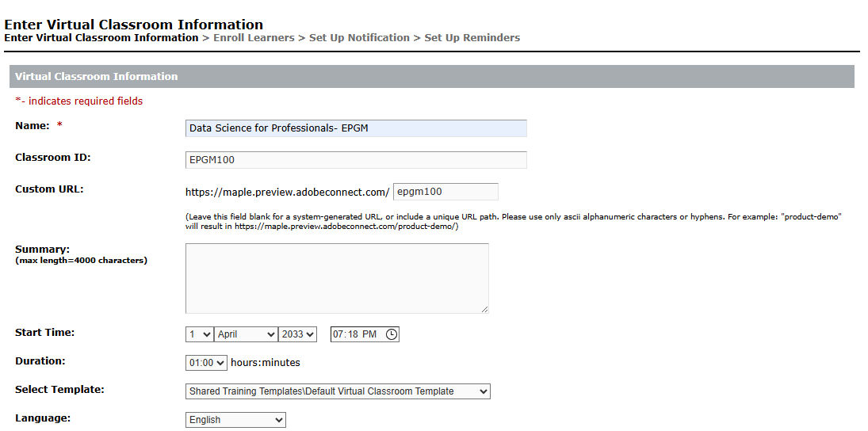Image resolution: width=868 pixels, height=431 pixels.
Task: Click the Summary box resize handle
Action: click(484, 309)
